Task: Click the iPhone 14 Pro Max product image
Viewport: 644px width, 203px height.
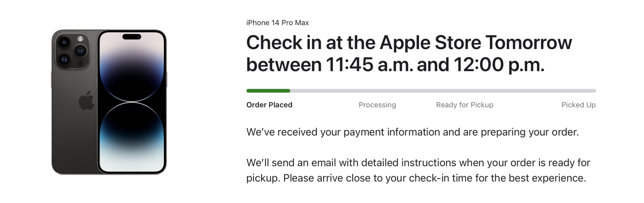Action: point(109,102)
